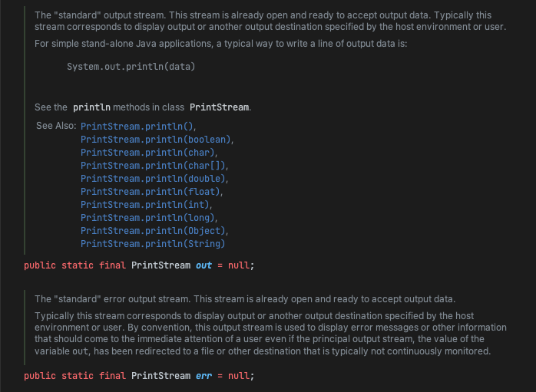The image size is (536, 392).
Task: Click the System.out.println(data) code sample
Action: tap(131, 67)
